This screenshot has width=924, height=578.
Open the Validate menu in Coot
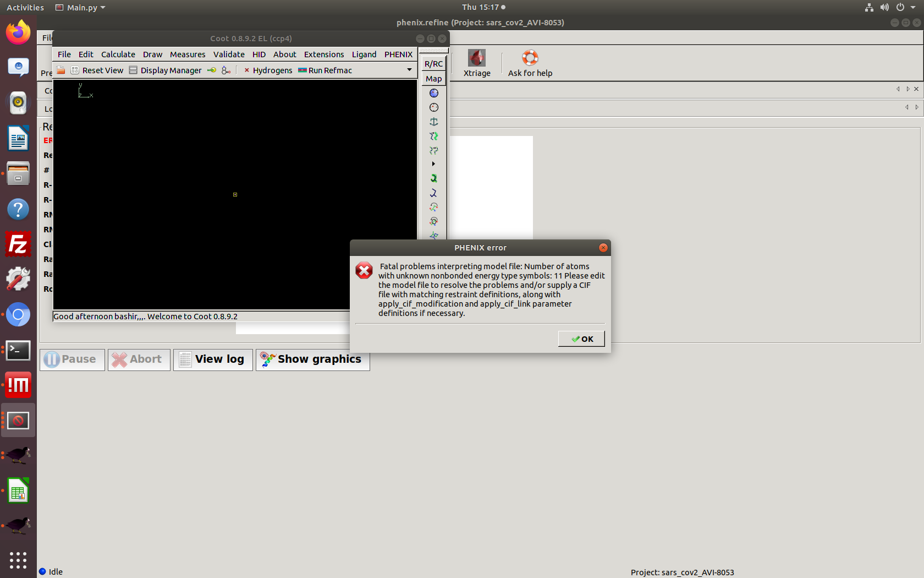pyautogui.click(x=229, y=54)
